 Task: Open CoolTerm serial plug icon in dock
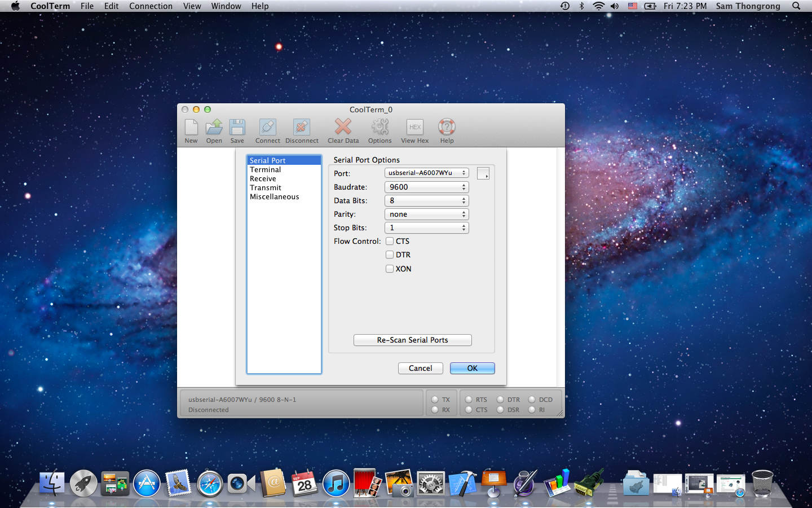pyautogui.click(x=589, y=484)
